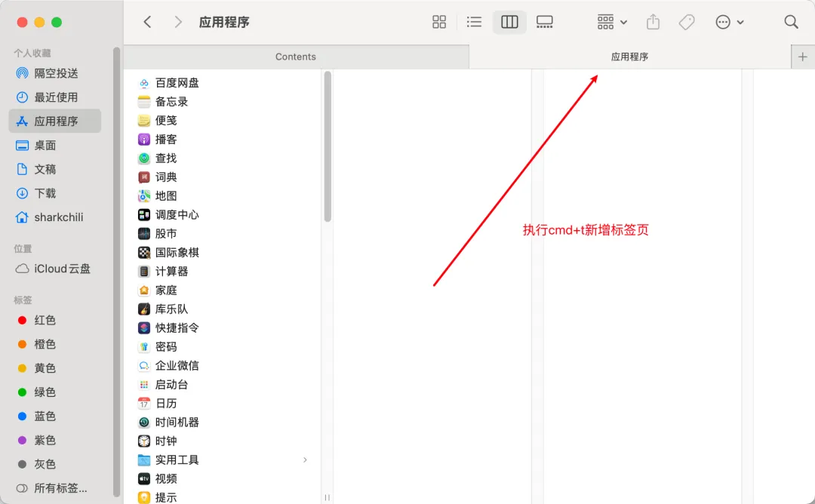Show 所有标签 list

point(55,488)
